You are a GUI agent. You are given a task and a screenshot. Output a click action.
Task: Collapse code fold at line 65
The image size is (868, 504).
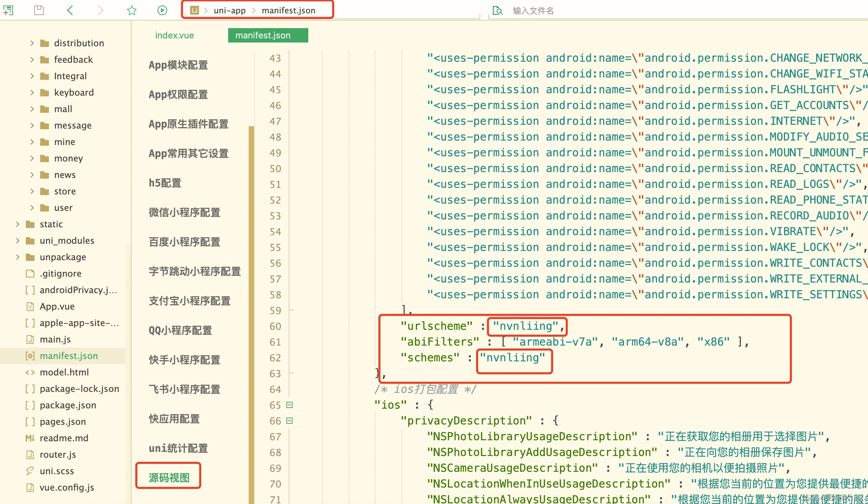tap(290, 405)
